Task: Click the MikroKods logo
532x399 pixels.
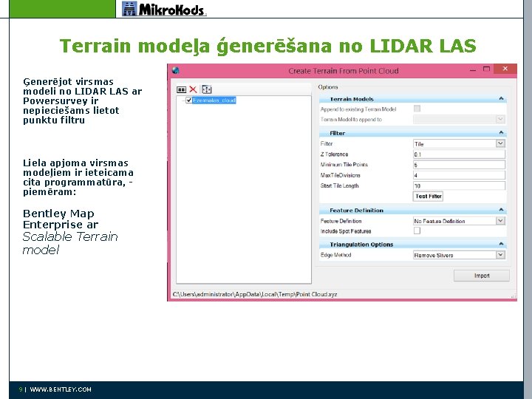Action: click(164, 9)
